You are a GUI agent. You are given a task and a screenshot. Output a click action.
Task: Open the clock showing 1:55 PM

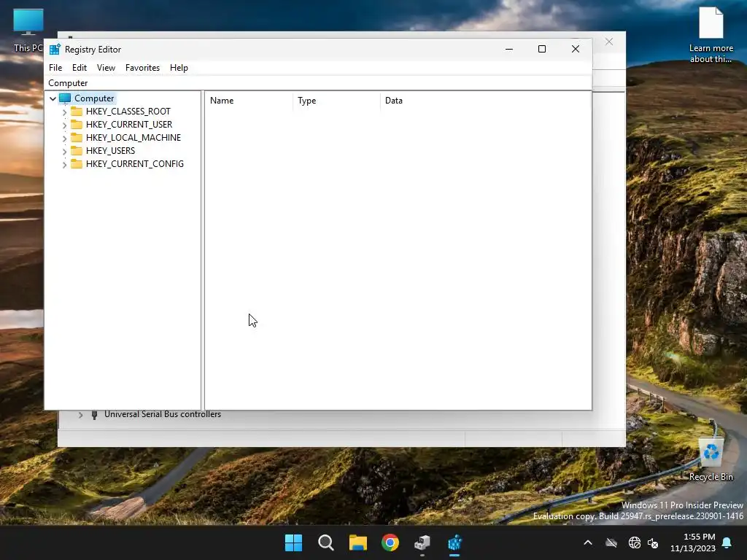(x=693, y=542)
